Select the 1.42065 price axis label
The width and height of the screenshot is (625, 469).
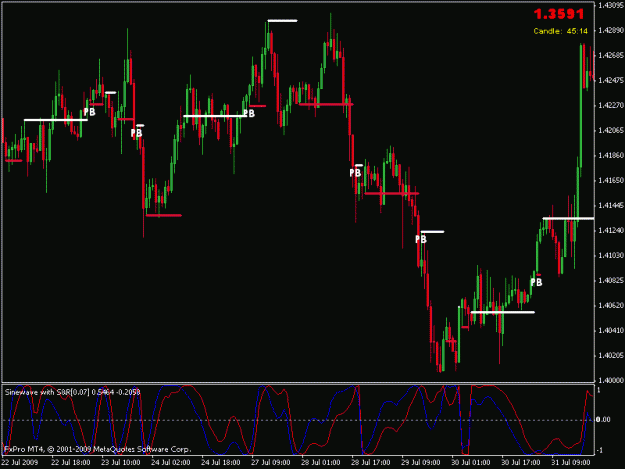[610, 131]
